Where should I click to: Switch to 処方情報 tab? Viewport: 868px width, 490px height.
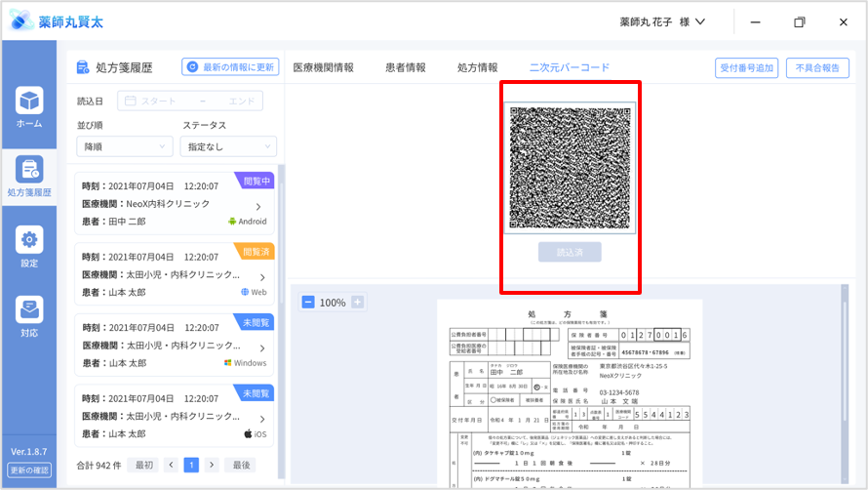[477, 67]
